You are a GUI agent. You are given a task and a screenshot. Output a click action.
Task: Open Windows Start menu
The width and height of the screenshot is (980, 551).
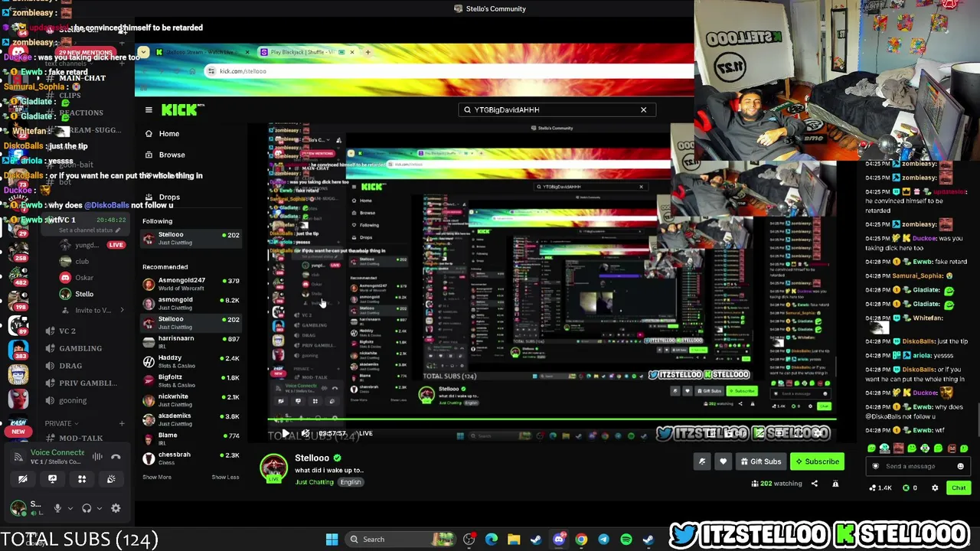[x=332, y=540]
